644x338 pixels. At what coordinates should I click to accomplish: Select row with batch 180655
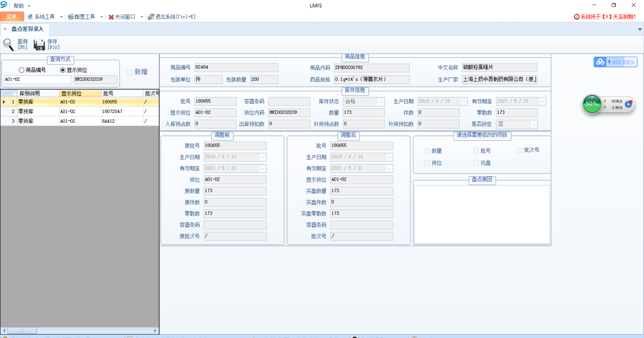point(80,102)
